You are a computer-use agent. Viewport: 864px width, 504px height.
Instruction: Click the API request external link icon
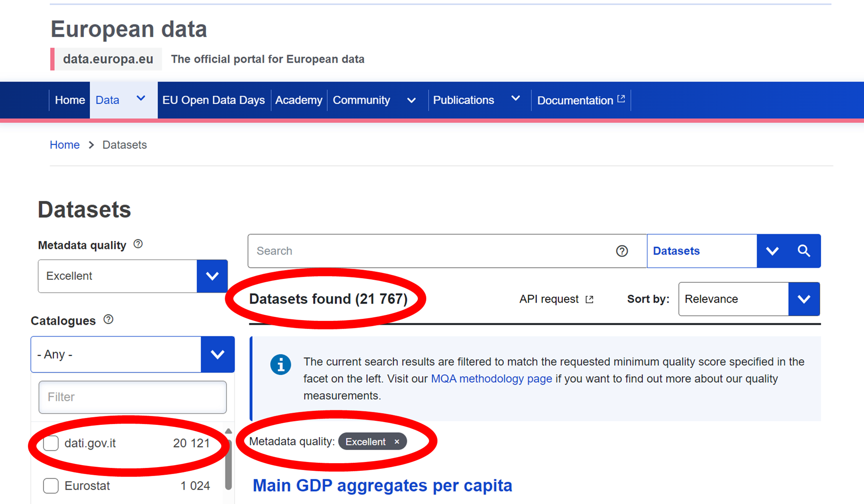590,299
